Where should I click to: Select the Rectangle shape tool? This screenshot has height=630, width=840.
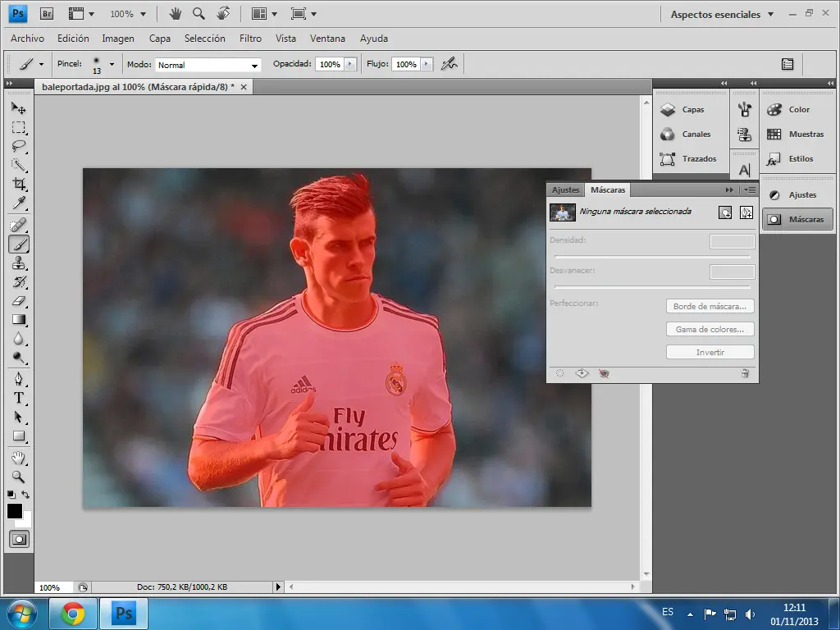19,436
